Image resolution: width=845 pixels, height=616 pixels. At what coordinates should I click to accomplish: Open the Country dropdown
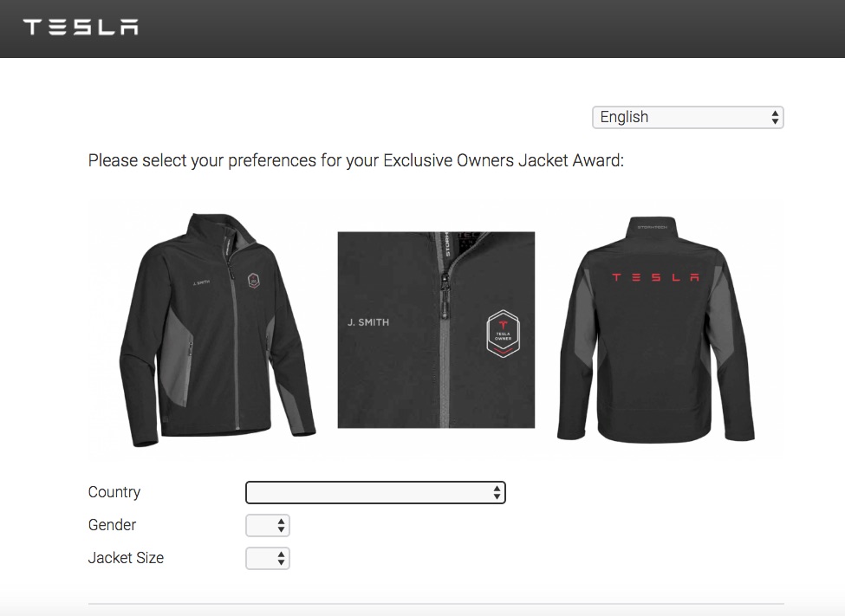(x=375, y=492)
